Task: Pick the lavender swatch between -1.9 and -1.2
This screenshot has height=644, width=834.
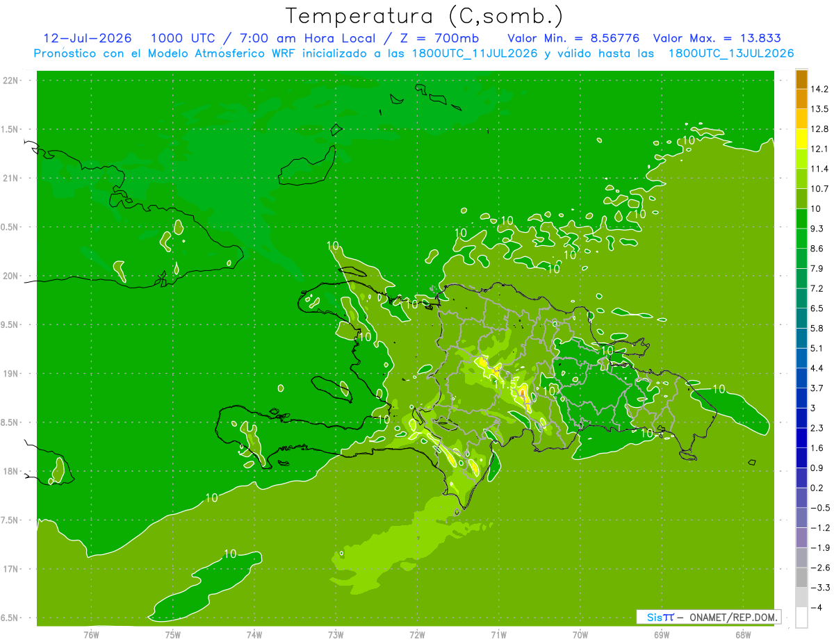Action: point(801,538)
